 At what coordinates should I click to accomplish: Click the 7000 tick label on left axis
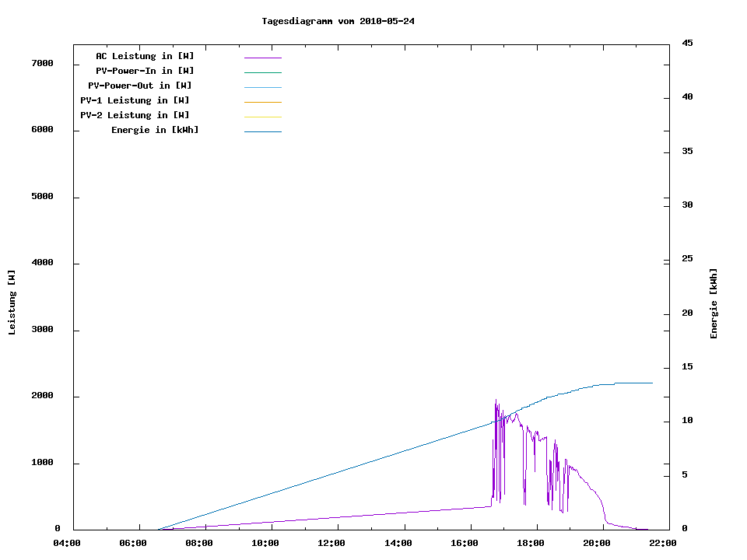point(42,64)
